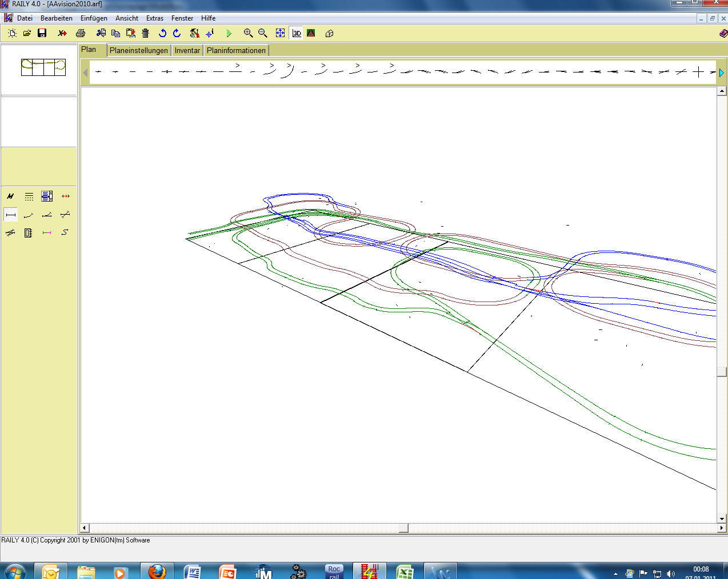This screenshot has width=728, height=579.
Task: Click the horizontal scrollbar thumb
Action: tap(403, 528)
